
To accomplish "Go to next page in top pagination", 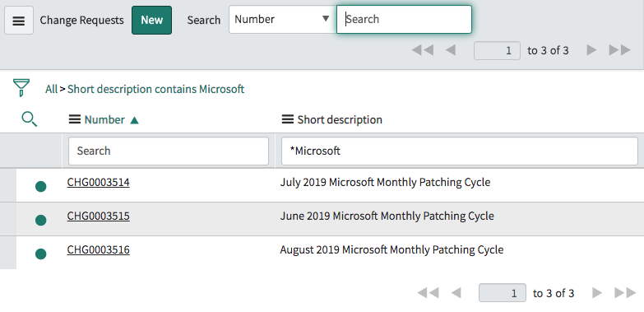I will click(591, 50).
